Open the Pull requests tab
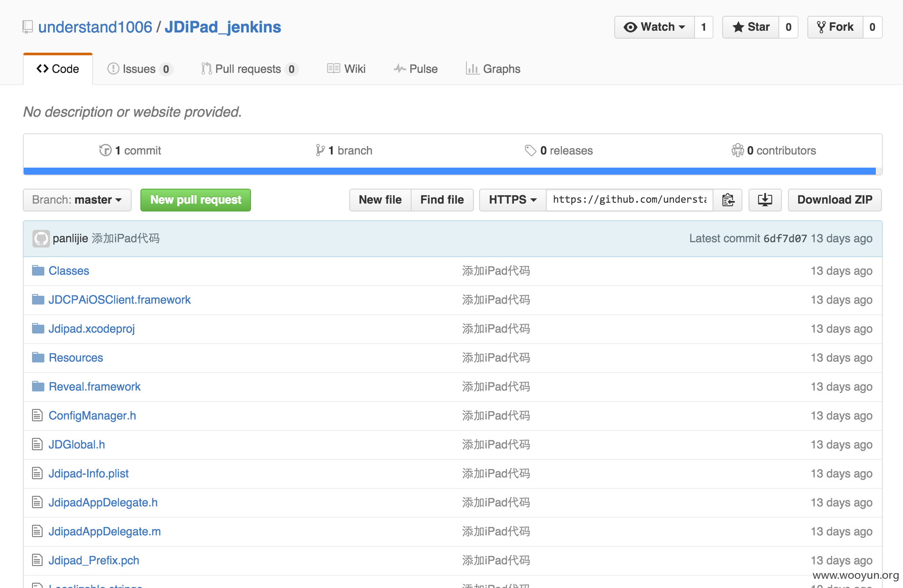 click(x=250, y=69)
